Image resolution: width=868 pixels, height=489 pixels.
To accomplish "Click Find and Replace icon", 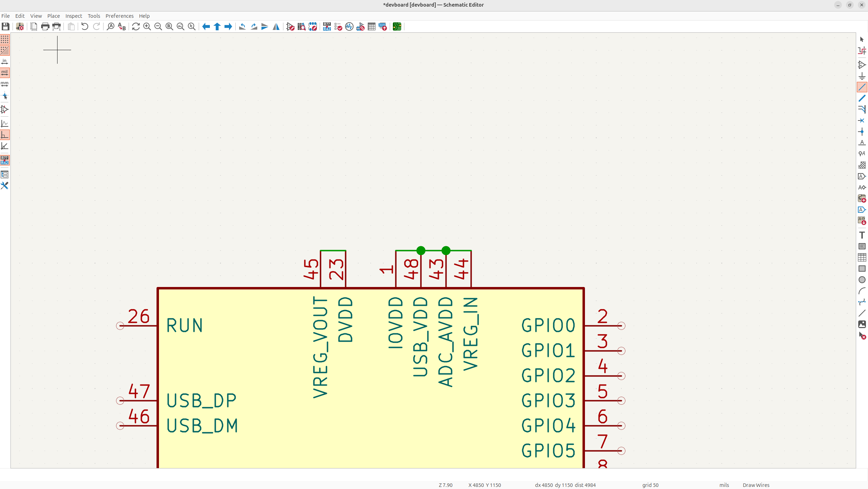I will pos(122,26).
